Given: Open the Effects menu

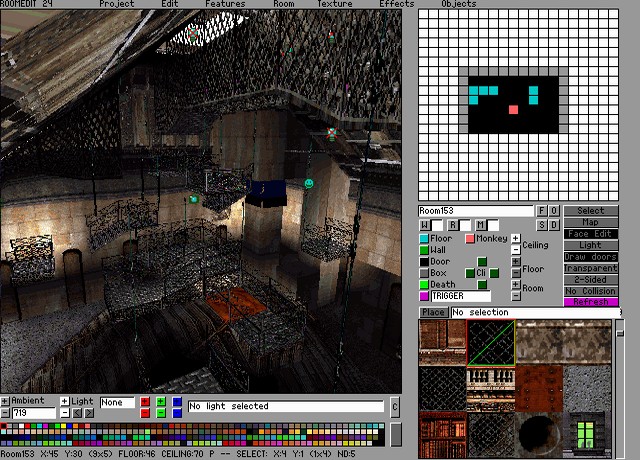Looking at the screenshot, I should 397,4.
